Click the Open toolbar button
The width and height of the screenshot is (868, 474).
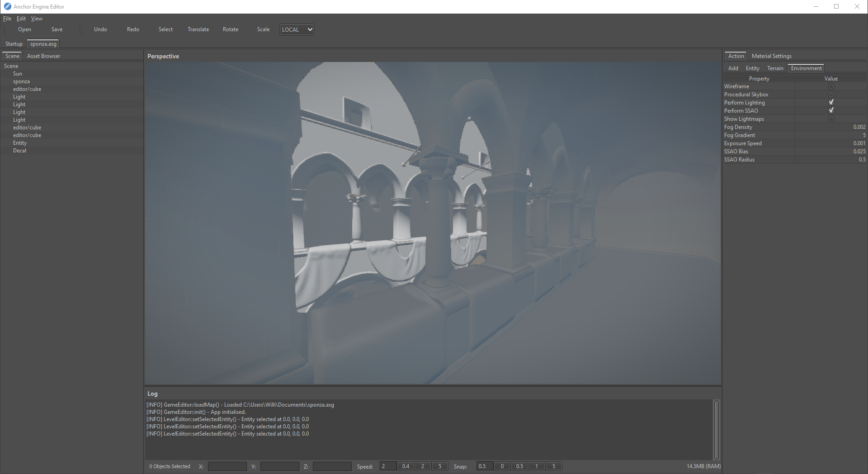(24, 29)
